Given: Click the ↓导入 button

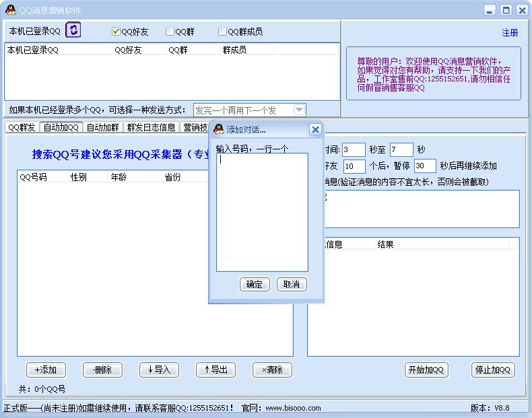Looking at the screenshot, I should 159,370.
